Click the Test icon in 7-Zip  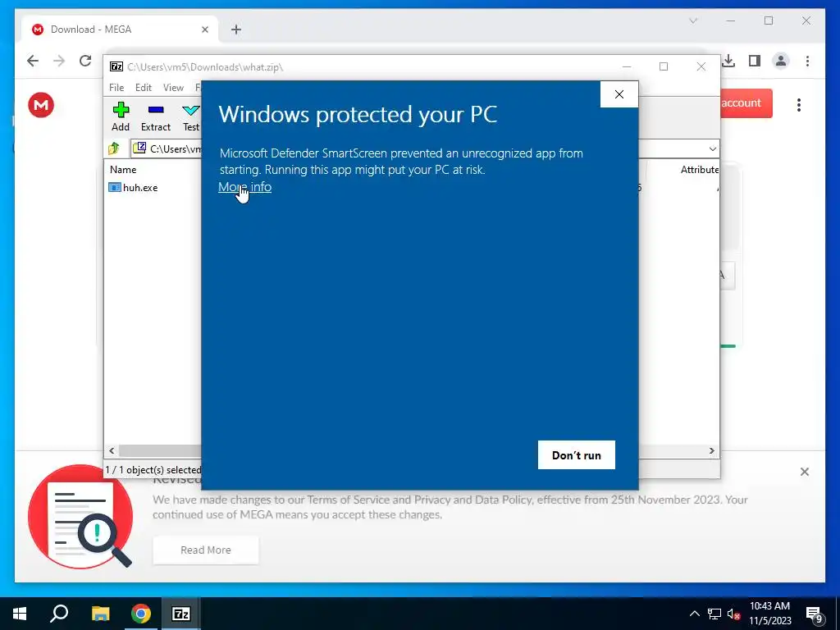pos(190,116)
